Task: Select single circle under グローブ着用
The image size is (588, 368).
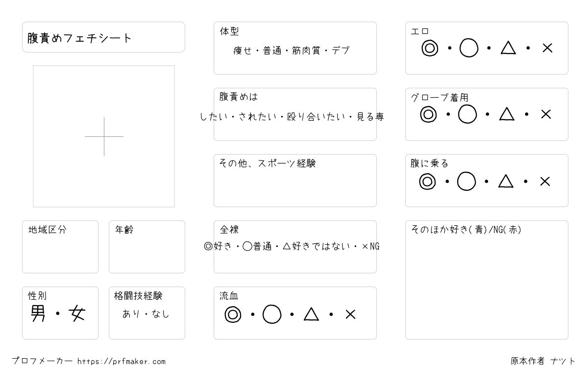Action: (x=467, y=114)
